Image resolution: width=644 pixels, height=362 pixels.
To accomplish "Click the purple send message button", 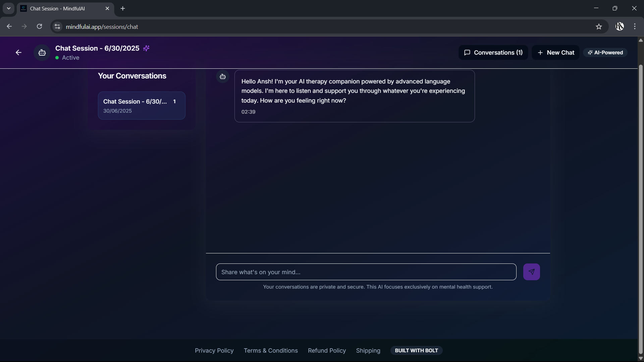I will pos(531,272).
